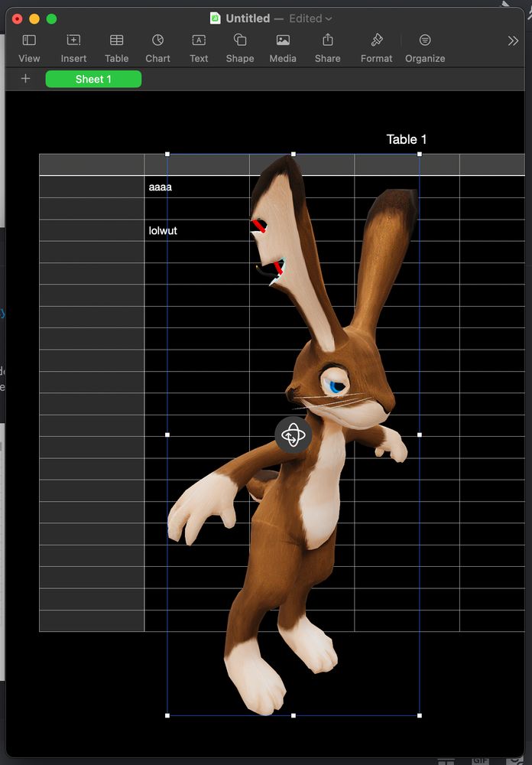The height and width of the screenshot is (765, 532).
Task: Close the Untitled window
Action: pos(18,19)
